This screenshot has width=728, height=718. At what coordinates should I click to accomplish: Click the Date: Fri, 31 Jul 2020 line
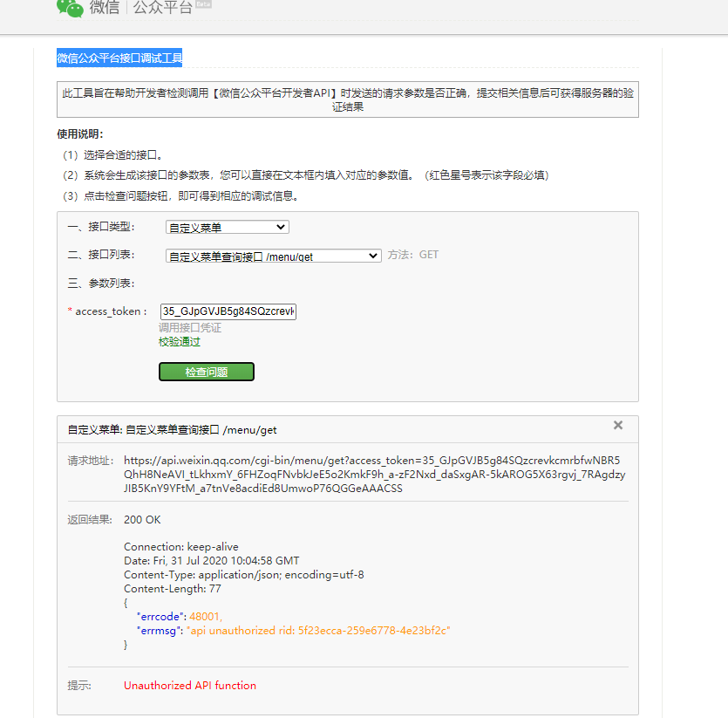pyautogui.click(x=211, y=561)
